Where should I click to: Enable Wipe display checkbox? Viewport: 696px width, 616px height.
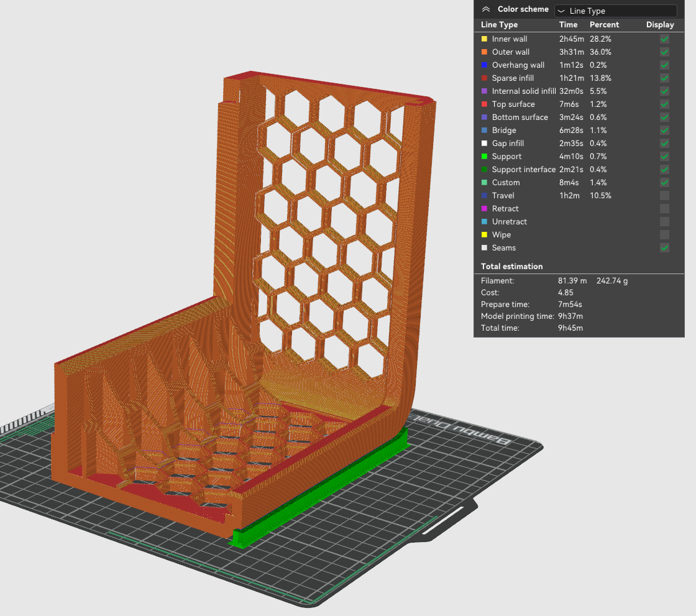pyautogui.click(x=664, y=235)
